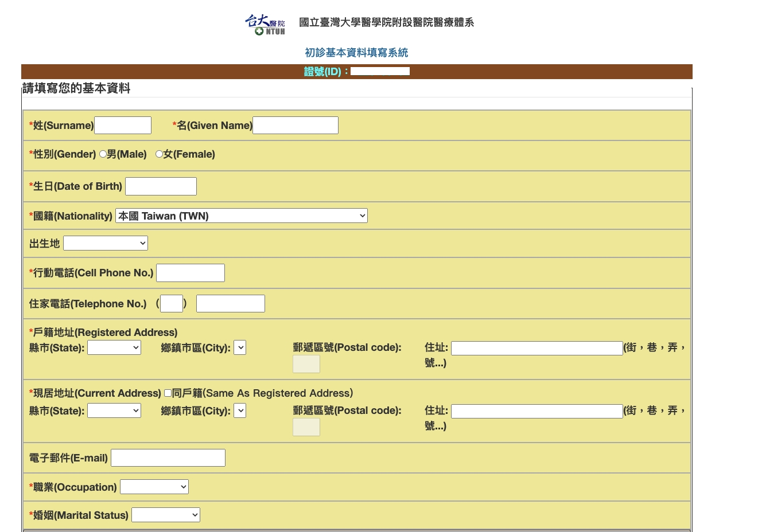Click the Date of Birth field
Screen dimensions: 758x532
point(161,186)
